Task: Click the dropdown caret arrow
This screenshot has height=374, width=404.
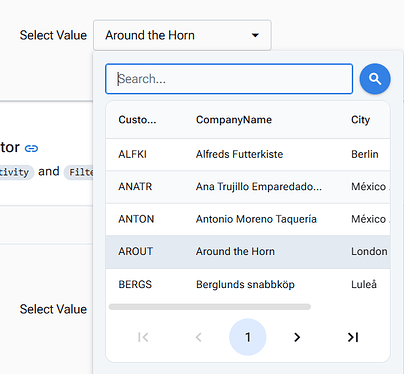Action: (255, 35)
